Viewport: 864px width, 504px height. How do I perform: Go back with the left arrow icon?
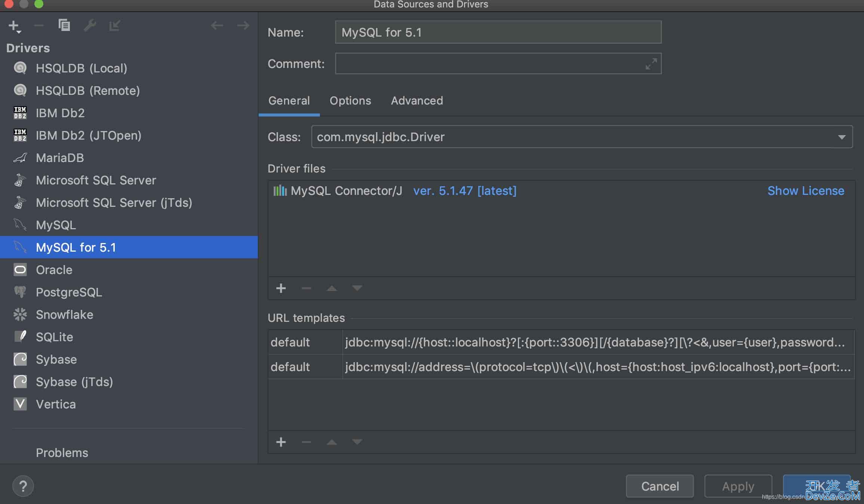[x=217, y=25]
